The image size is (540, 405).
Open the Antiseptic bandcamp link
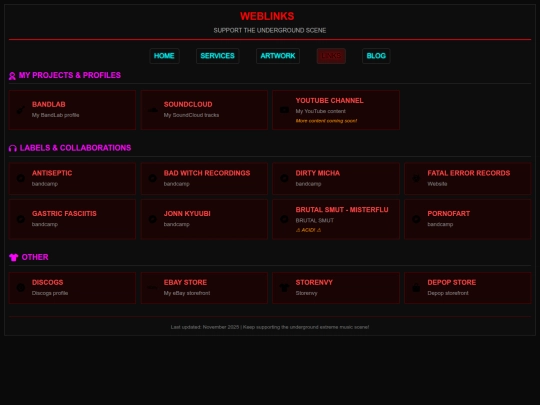[72, 178]
